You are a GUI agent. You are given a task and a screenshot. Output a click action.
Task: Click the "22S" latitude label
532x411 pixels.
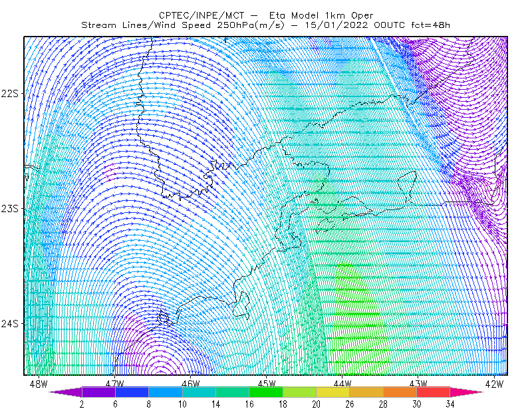(9, 93)
